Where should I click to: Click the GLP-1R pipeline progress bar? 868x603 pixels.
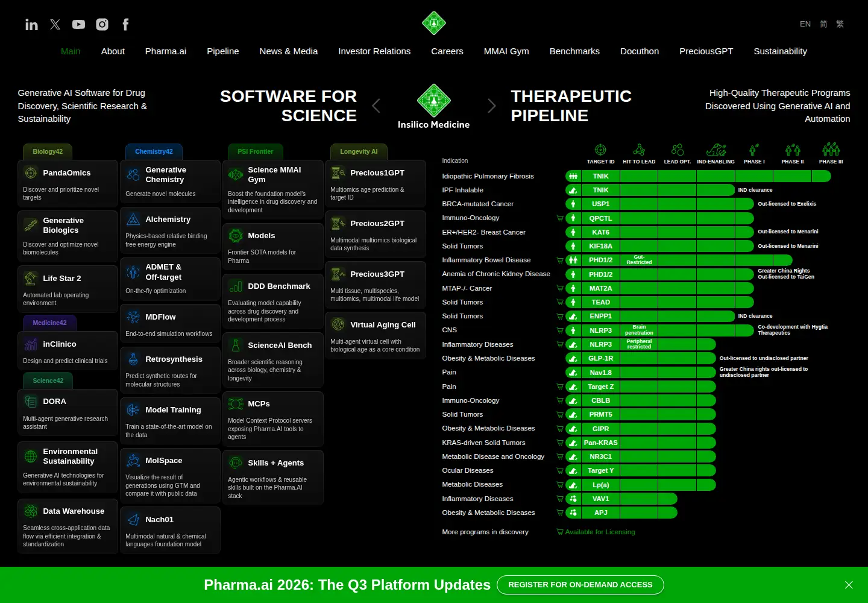point(641,358)
